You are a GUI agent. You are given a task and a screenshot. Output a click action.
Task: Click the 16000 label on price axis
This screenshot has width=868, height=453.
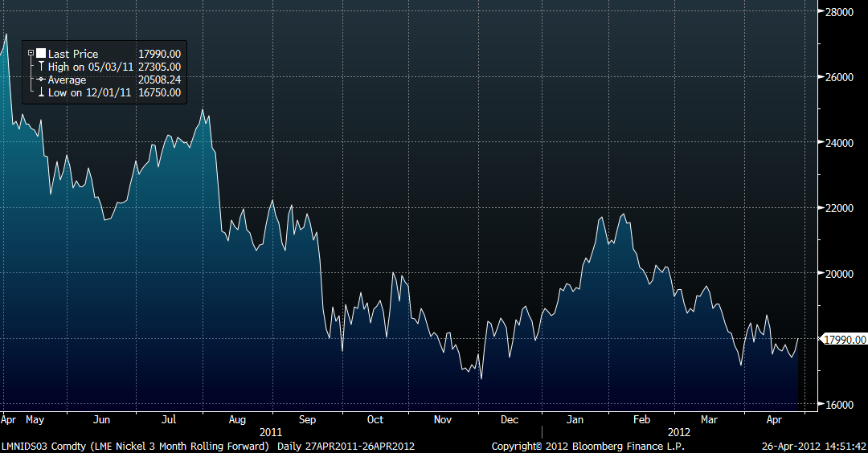point(839,404)
